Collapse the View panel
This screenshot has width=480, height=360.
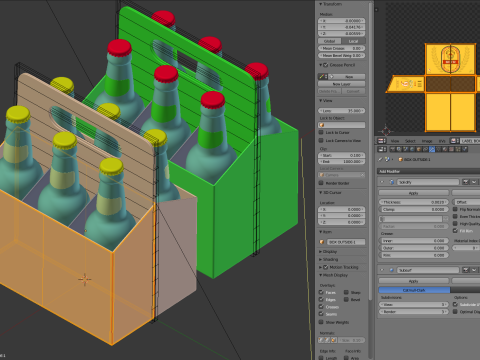pyautogui.click(x=326, y=101)
